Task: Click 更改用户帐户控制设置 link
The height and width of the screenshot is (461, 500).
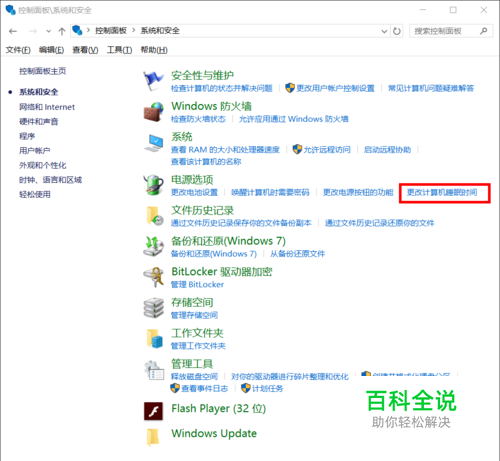Action: click(335, 88)
